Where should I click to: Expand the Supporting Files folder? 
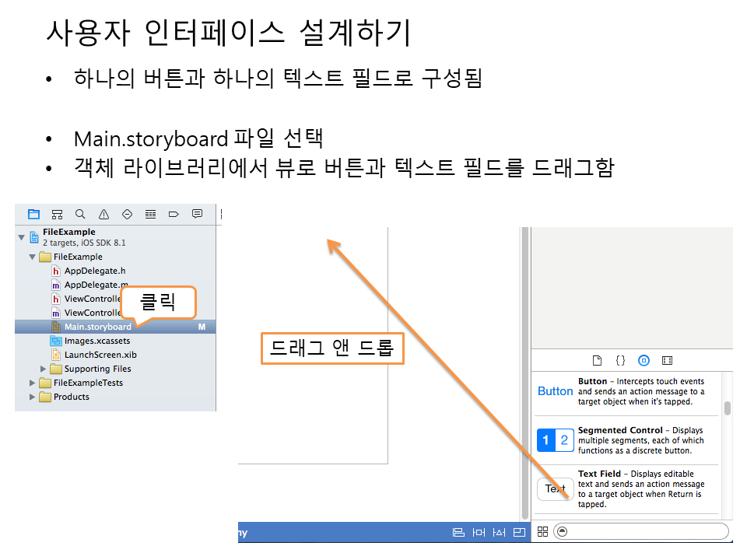[x=44, y=369]
